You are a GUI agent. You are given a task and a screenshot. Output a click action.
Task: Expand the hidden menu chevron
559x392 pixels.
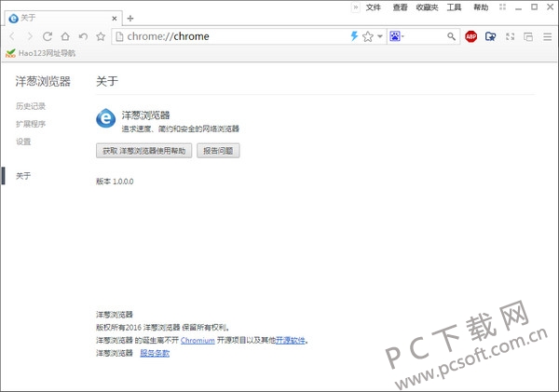pos(356,7)
